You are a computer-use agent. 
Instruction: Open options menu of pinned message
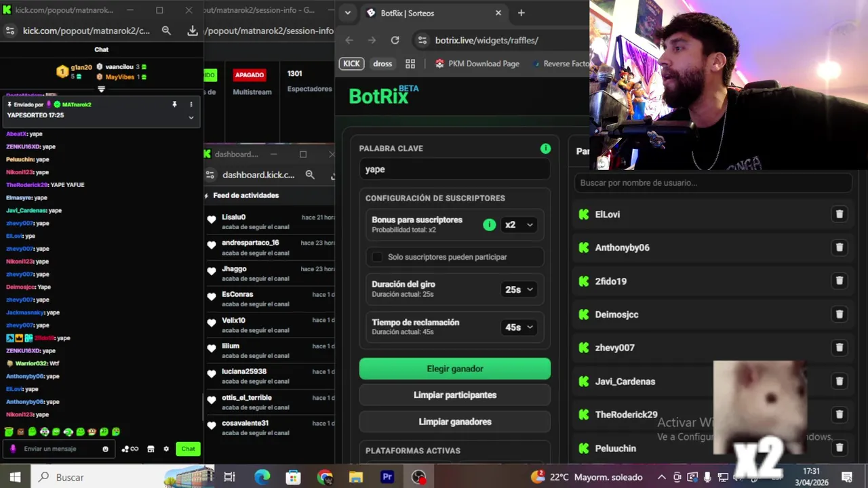191,104
